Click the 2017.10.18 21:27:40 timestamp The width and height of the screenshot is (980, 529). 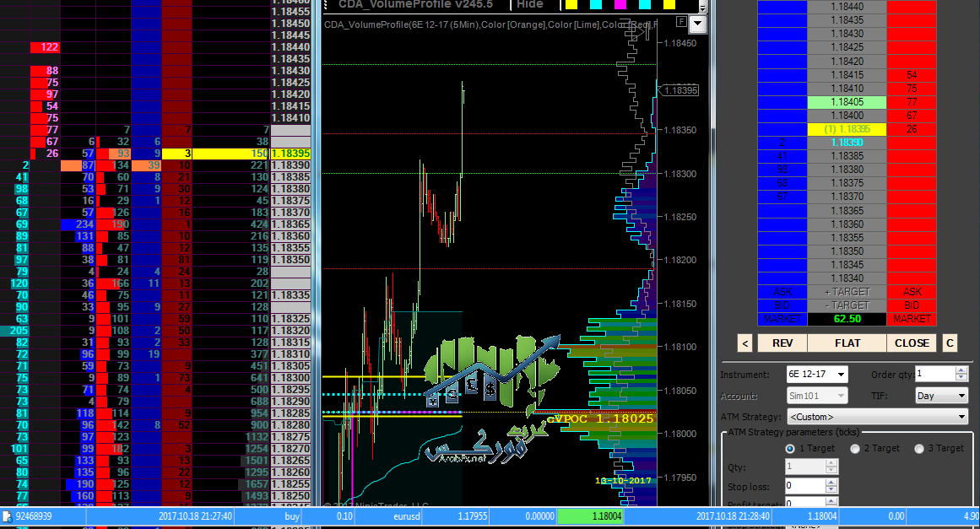click(x=196, y=516)
